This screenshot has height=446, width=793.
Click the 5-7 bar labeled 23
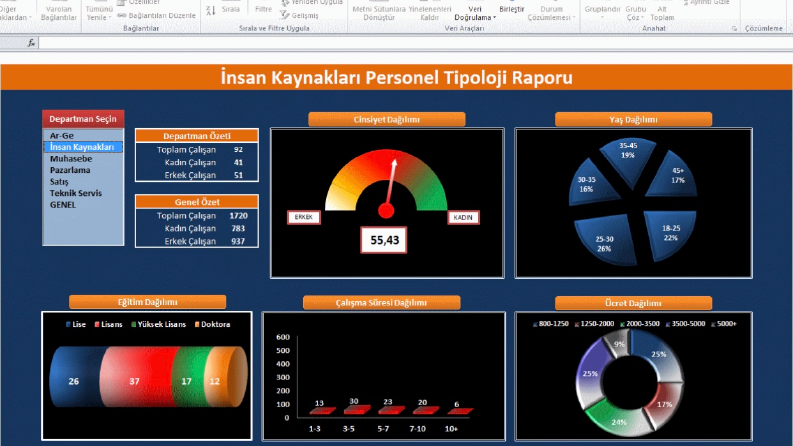[391, 410]
